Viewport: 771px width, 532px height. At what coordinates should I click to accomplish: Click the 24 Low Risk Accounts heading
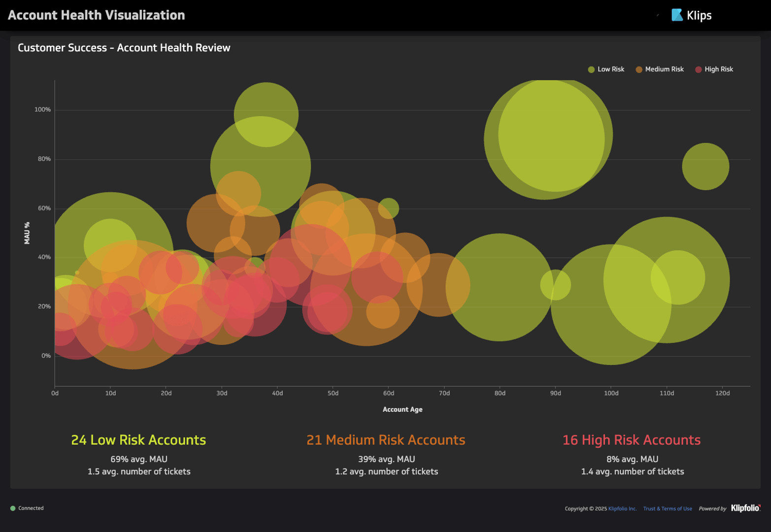(138, 440)
